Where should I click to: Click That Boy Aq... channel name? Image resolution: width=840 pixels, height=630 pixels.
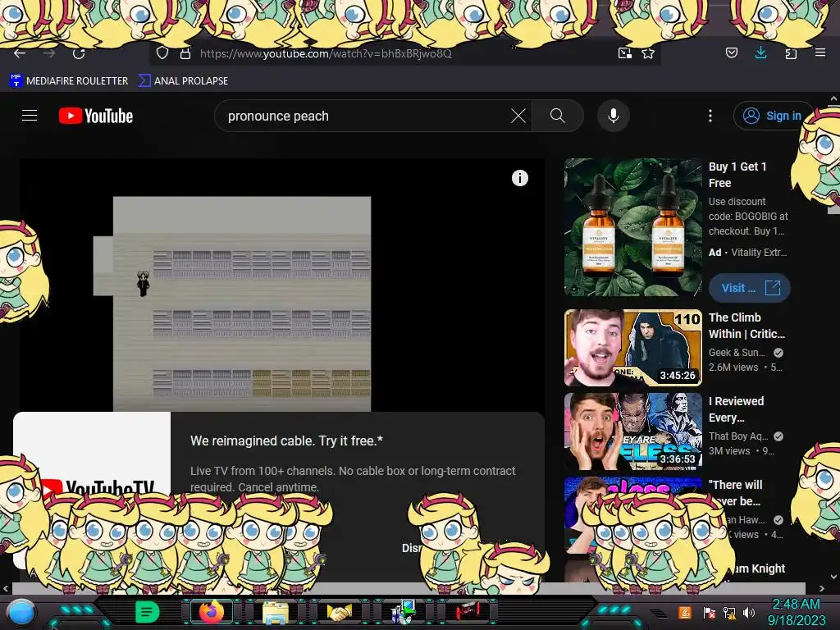click(x=738, y=436)
